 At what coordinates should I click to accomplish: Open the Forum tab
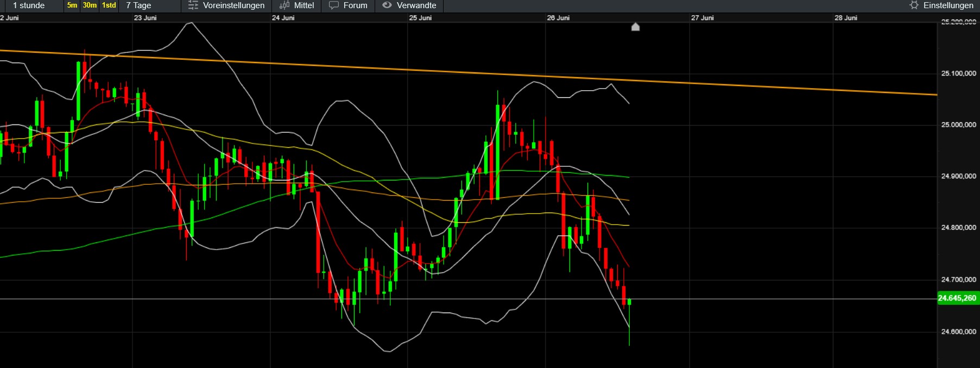pos(348,5)
